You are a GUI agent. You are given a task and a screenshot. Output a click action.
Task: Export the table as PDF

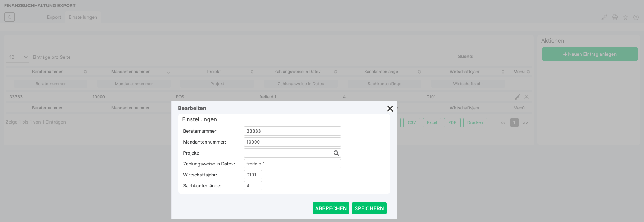[x=452, y=122]
